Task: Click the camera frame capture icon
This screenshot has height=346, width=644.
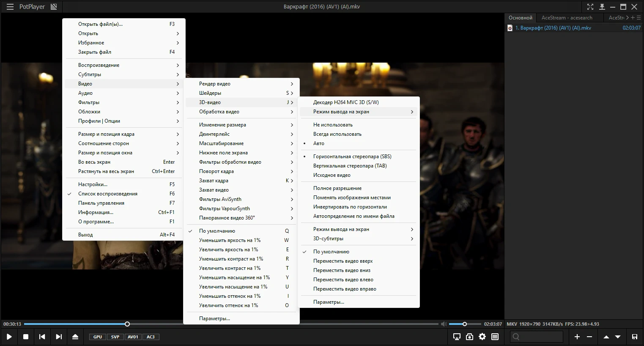Action: [x=469, y=337]
